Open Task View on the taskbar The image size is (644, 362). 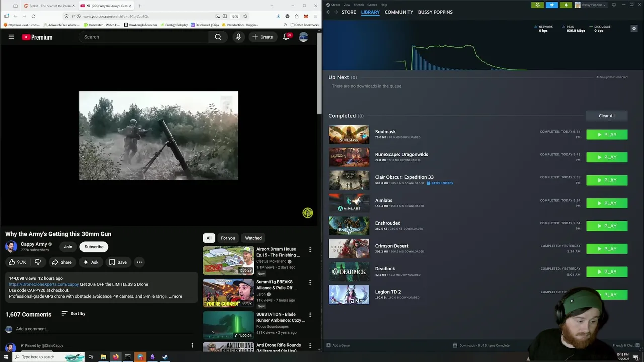[x=91, y=357]
